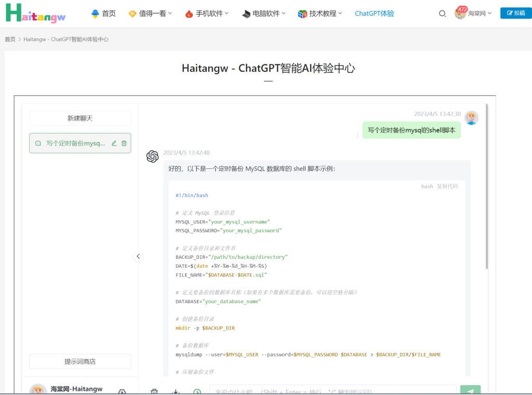Expand the 值得一看 dropdown menu

click(150, 14)
